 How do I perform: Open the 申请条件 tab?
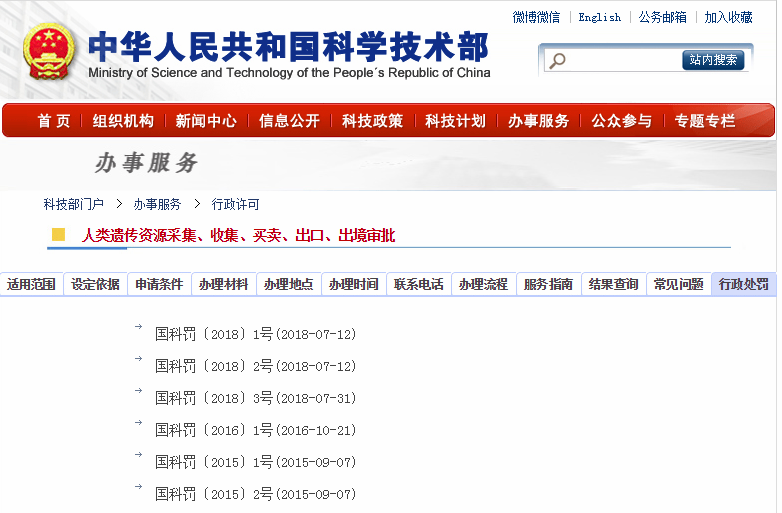click(159, 284)
